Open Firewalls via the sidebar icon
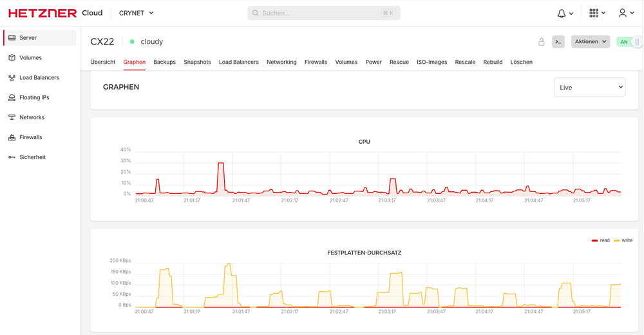Image resolution: width=644 pixels, height=335 pixels. tap(12, 138)
